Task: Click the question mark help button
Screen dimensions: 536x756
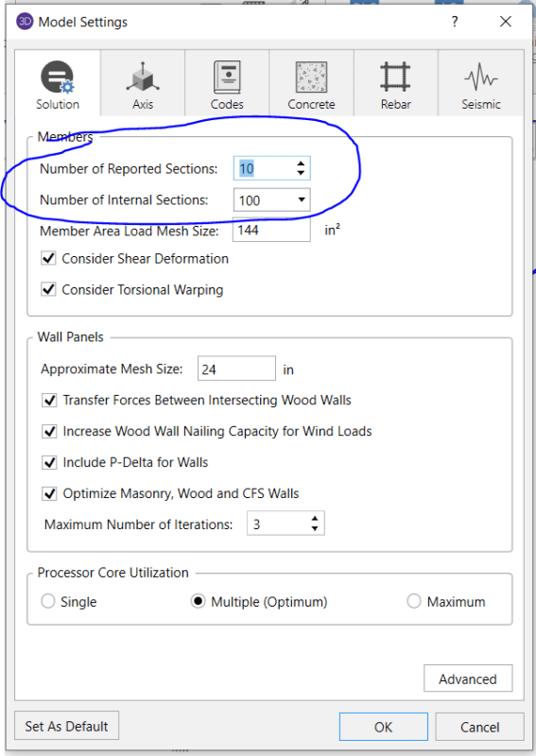Action: (455, 22)
